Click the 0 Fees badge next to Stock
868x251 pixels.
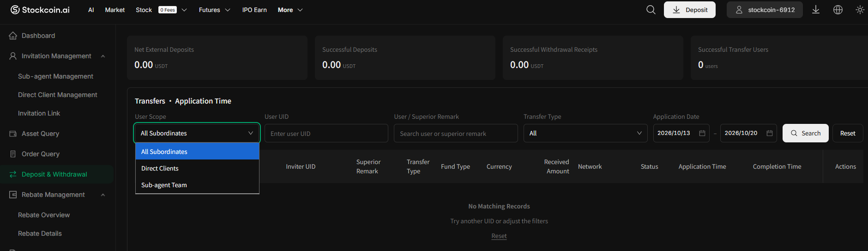tap(168, 10)
